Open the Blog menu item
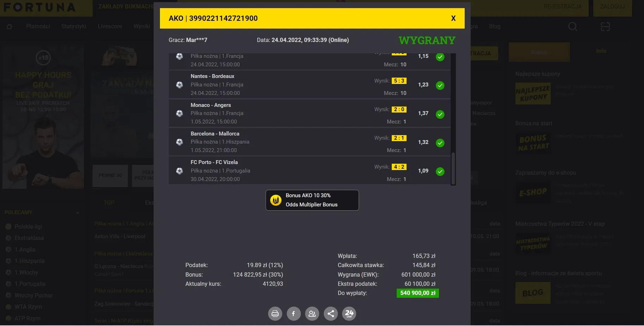 click(495, 26)
